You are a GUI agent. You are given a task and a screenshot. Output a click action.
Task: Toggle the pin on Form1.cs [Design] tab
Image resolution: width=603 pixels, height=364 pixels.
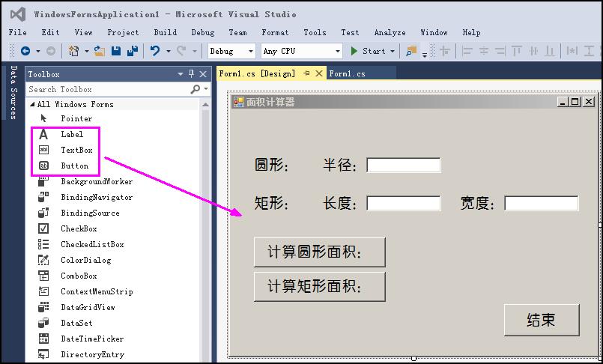(306, 73)
